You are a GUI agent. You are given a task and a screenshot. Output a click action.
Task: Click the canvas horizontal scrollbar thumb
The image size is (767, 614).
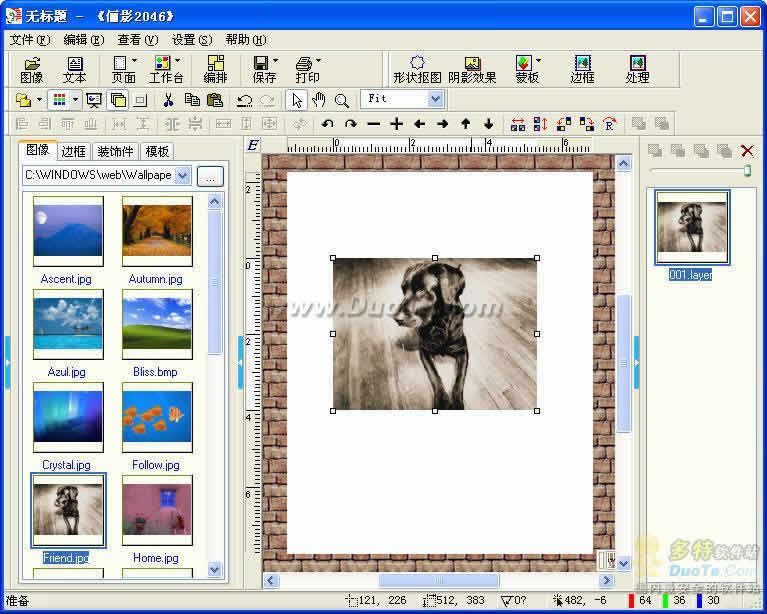point(439,580)
